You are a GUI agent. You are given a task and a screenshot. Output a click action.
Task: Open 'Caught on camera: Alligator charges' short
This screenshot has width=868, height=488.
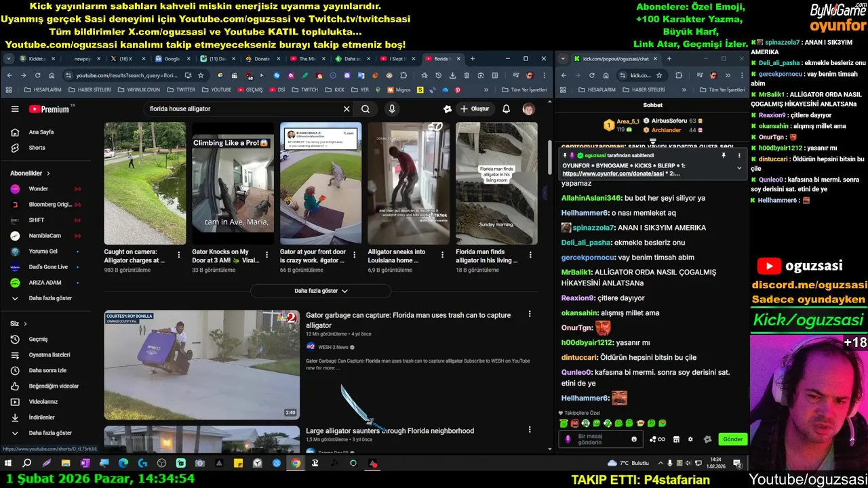(144, 183)
